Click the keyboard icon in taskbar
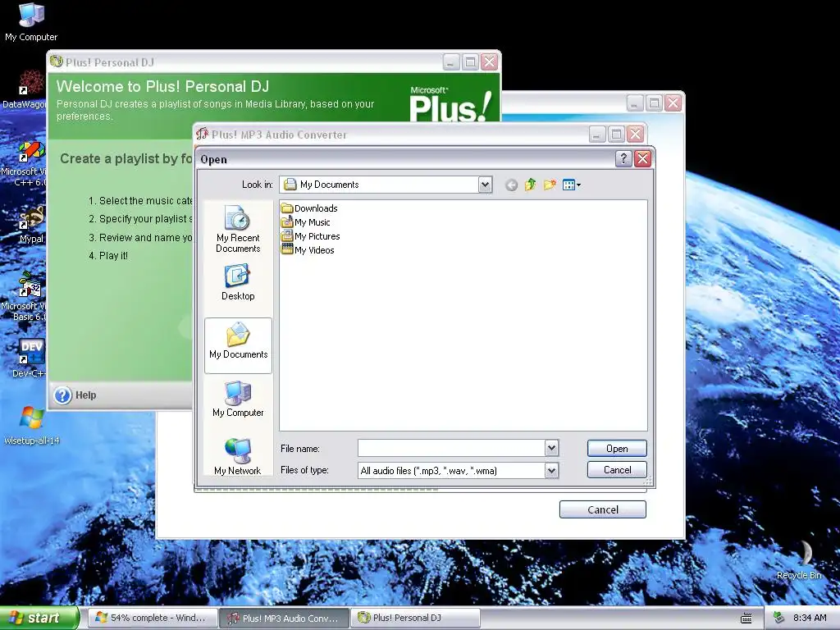Screen dimensions: 840x630 coord(746,619)
